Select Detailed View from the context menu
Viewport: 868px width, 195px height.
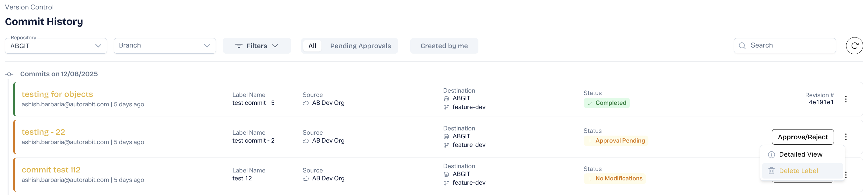(800, 154)
